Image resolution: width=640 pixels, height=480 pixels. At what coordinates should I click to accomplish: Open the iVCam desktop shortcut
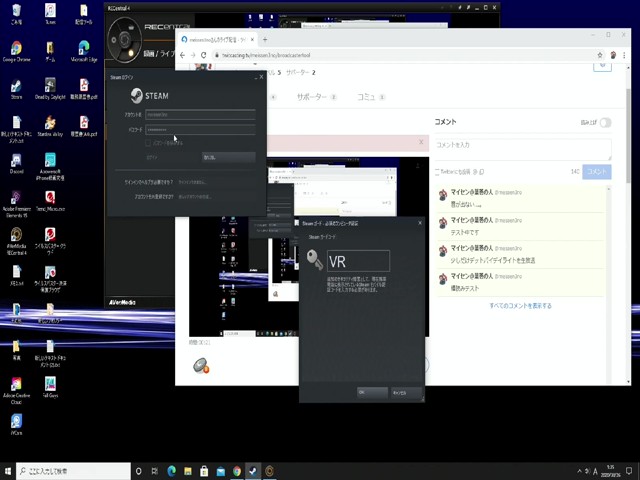click(x=16, y=424)
